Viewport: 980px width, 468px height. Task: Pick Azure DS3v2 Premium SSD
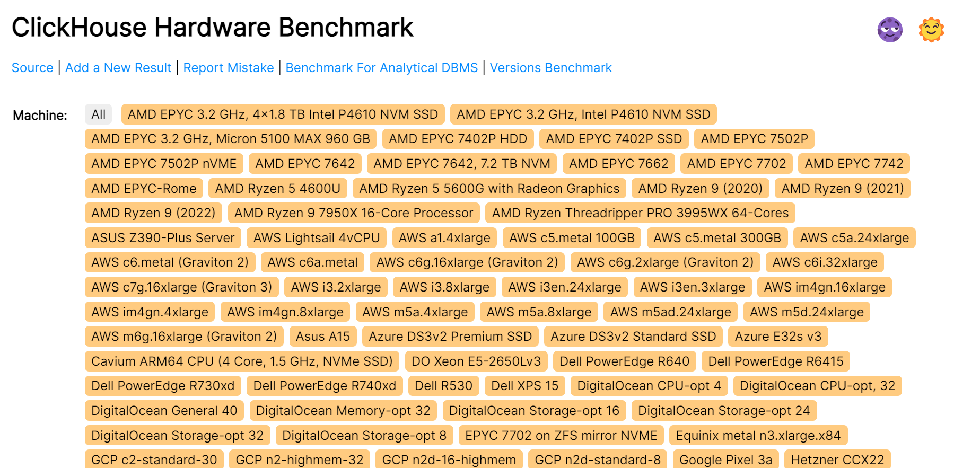[x=451, y=337]
